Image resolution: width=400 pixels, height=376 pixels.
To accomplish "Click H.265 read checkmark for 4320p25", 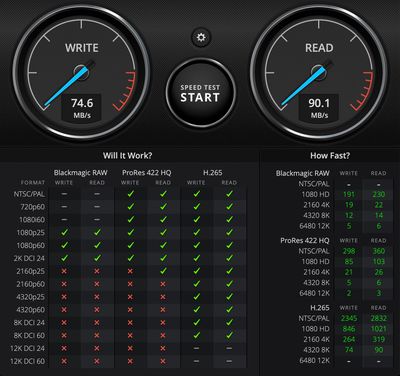I will (229, 297).
